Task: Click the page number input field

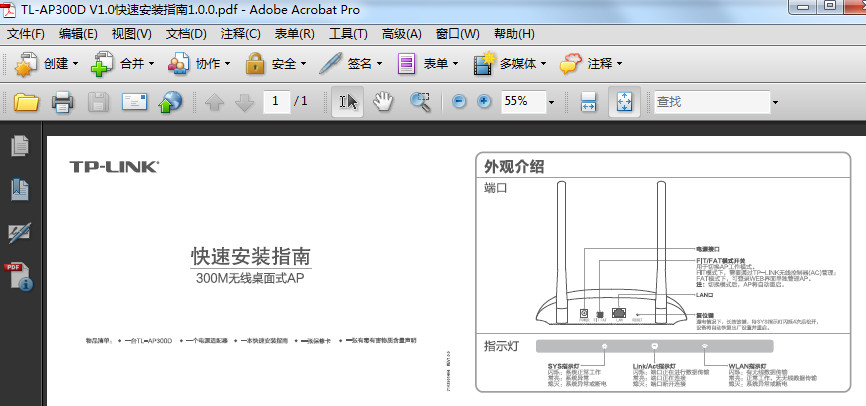Action: 277,102
